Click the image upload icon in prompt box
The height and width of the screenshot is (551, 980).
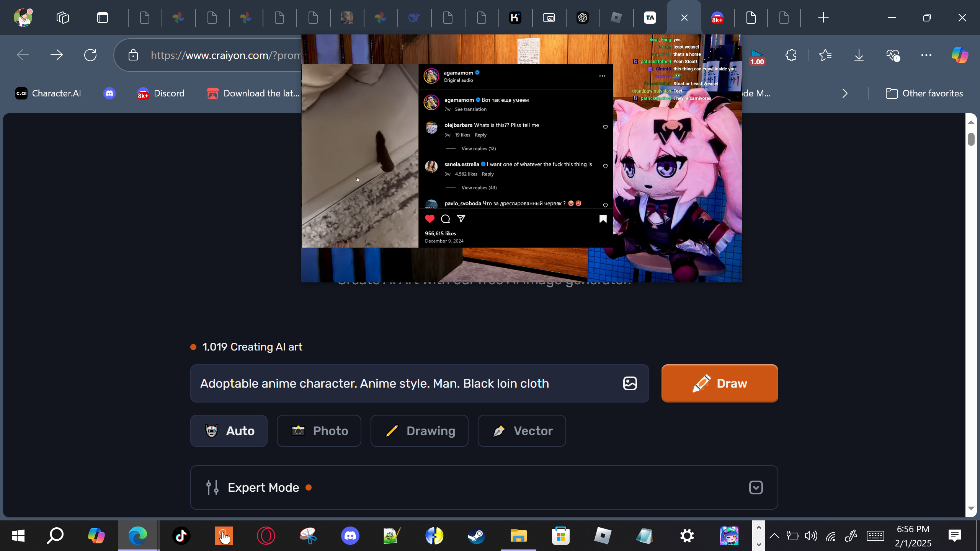click(630, 383)
